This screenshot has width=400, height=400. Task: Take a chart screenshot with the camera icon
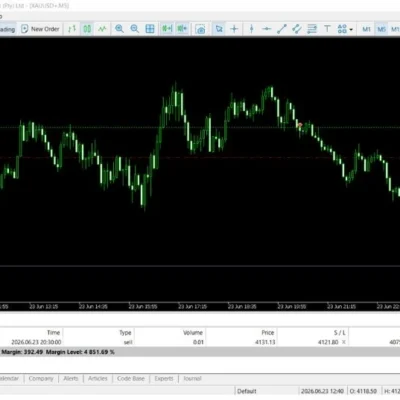coord(200,29)
